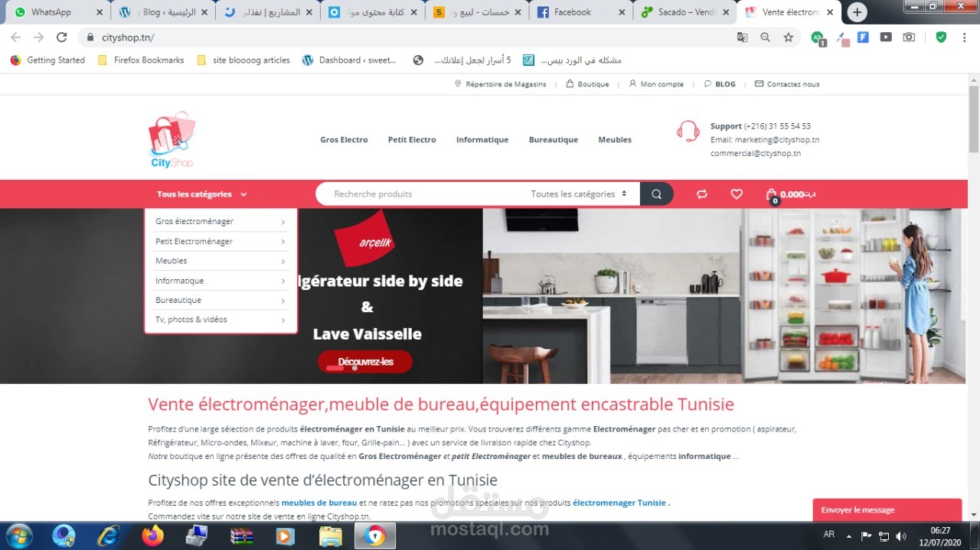
Task: Click the zoom magnifier in address bar
Action: point(765,37)
